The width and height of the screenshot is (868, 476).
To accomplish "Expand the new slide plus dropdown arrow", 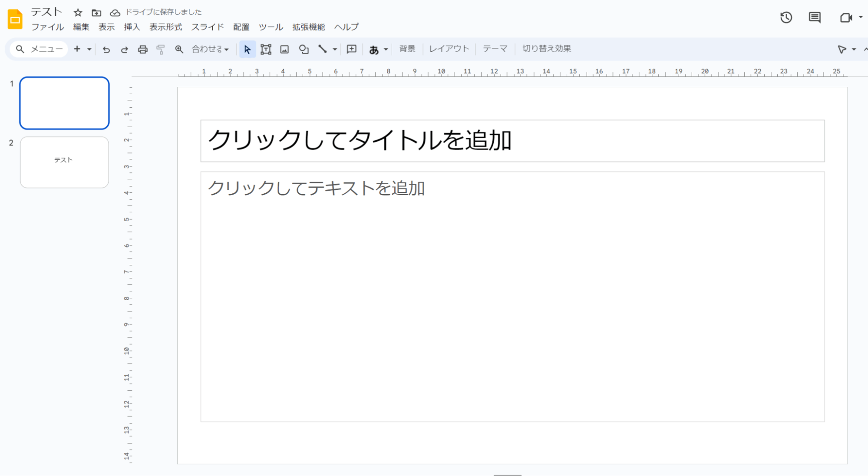I will tap(89, 49).
